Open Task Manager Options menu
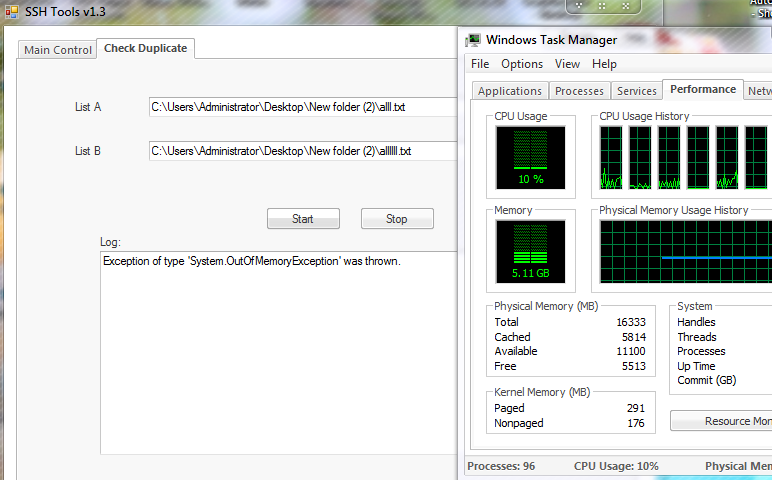Image resolution: width=772 pixels, height=480 pixels. [522, 64]
